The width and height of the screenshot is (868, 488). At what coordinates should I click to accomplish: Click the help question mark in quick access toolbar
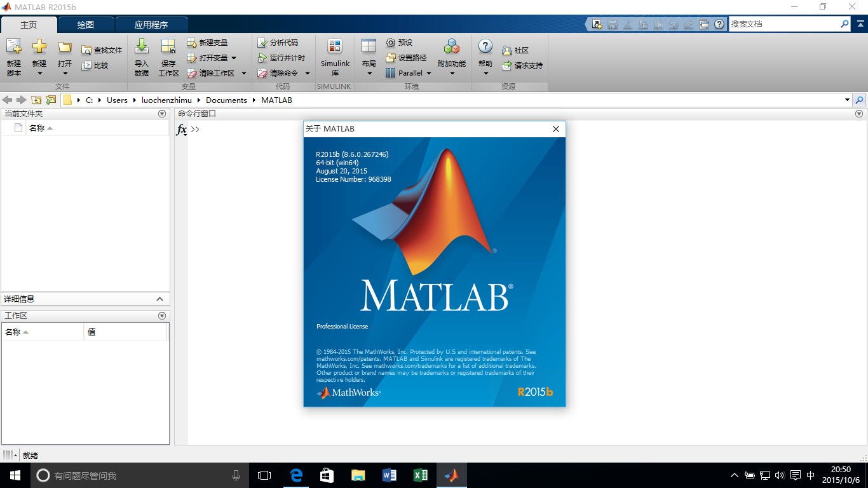coord(719,24)
